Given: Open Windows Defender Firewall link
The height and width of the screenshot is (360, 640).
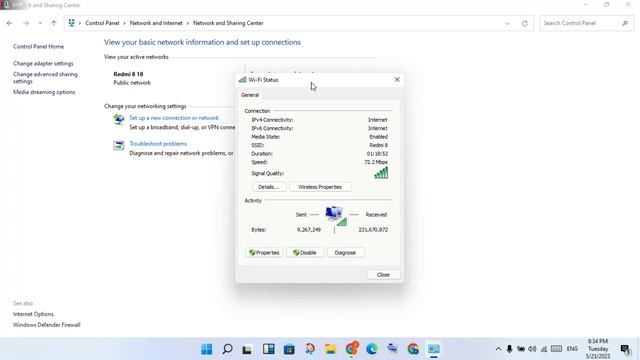Looking at the screenshot, I should click(47, 325).
